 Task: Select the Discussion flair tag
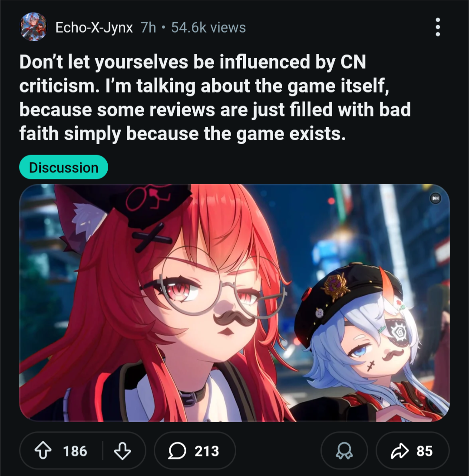point(64,167)
